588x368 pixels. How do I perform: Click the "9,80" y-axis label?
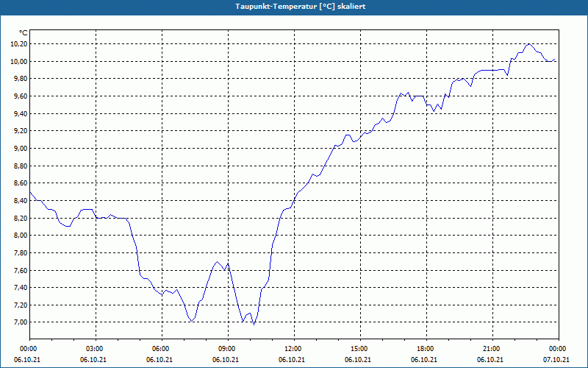[x=21, y=79]
